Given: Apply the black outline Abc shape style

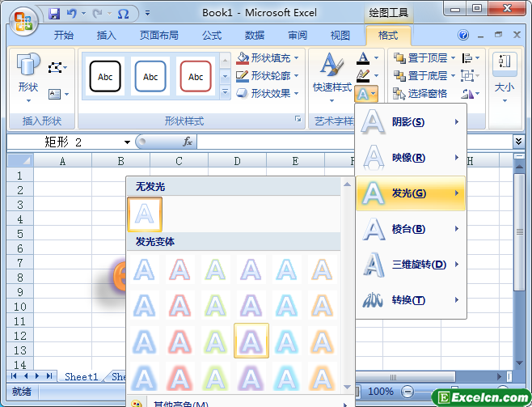Looking at the screenshot, I should (x=105, y=77).
